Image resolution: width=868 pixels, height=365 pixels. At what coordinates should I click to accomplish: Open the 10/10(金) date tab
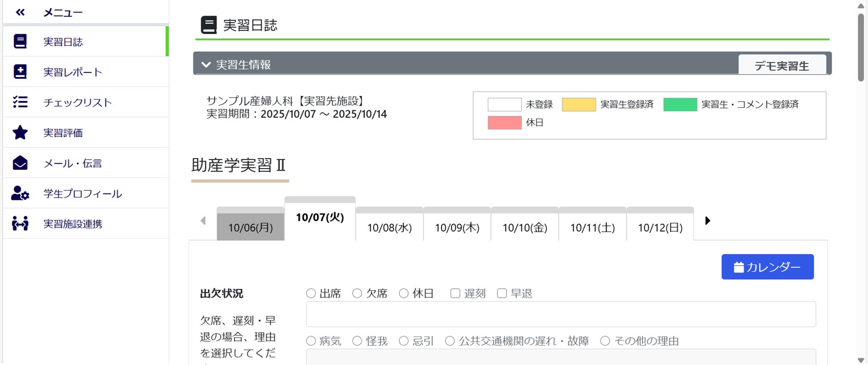coord(525,227)
